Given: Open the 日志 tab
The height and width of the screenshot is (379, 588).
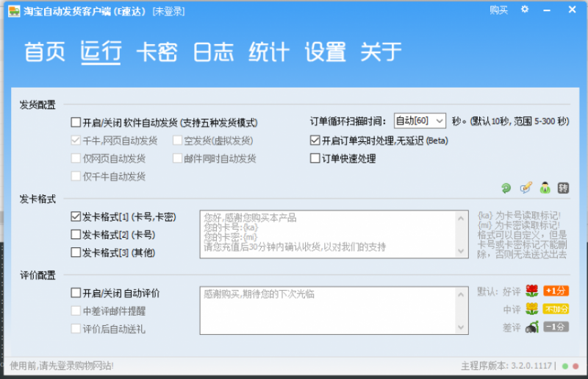Looking at the screenshot, I should 213,52.
